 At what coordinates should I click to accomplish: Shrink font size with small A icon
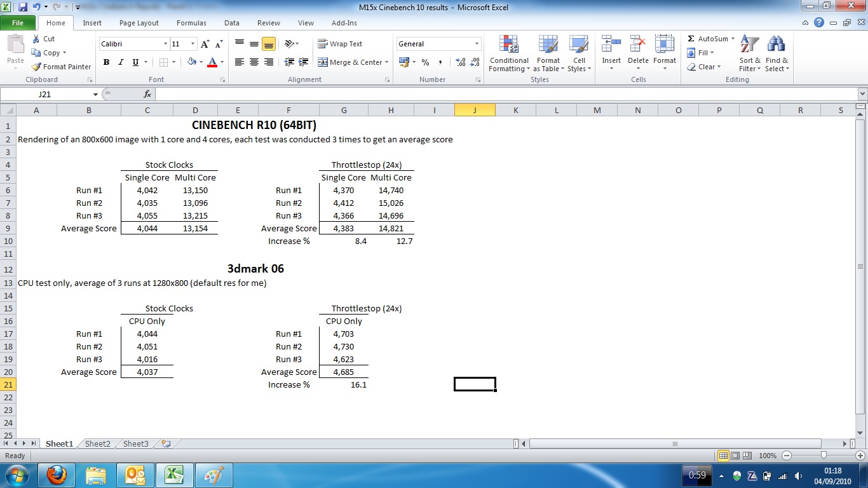(x=219, y=44)
